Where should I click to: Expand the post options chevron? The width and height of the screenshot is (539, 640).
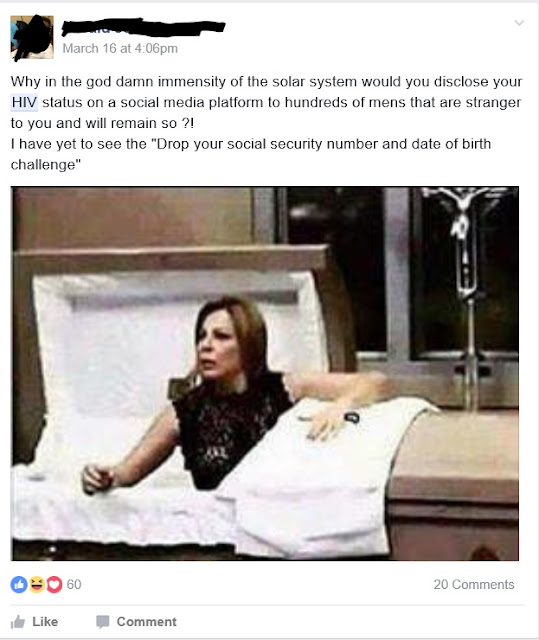pyautogui.click(x=519, y=23)
